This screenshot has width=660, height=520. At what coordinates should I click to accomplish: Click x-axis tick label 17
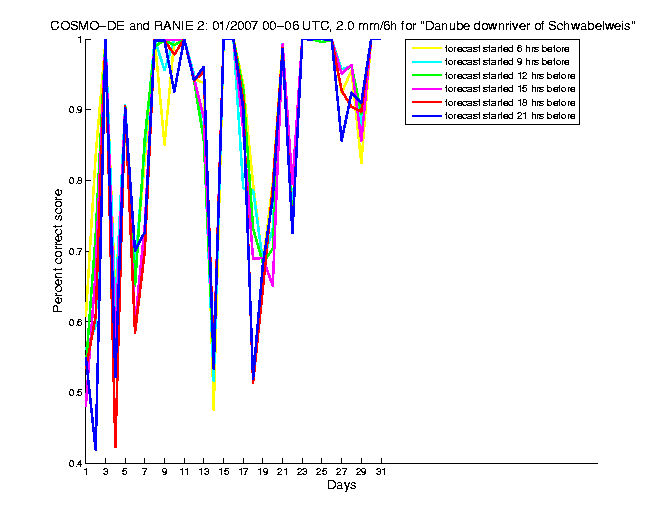243,472
